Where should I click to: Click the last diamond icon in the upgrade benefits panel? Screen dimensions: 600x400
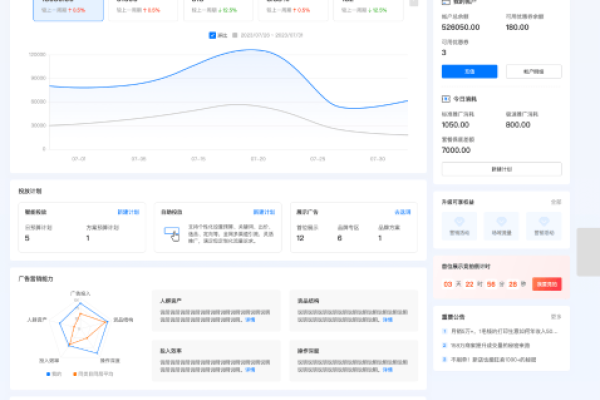pyautogui.click(x=544, y=221)
